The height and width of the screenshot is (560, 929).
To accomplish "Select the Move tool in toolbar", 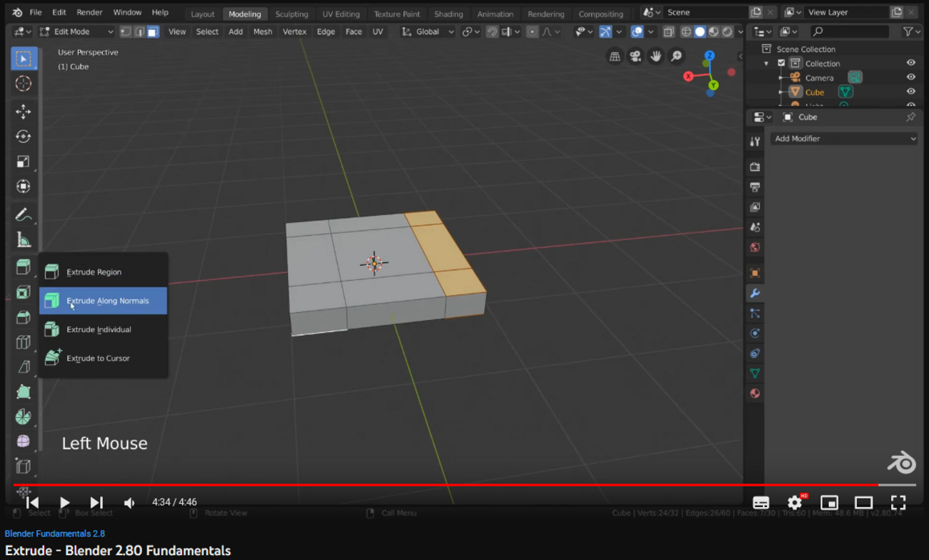I will pos(24,111).
